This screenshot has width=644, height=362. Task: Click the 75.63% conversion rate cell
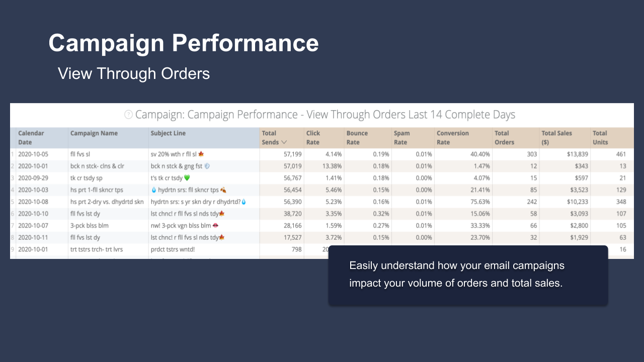pos(480,202)
